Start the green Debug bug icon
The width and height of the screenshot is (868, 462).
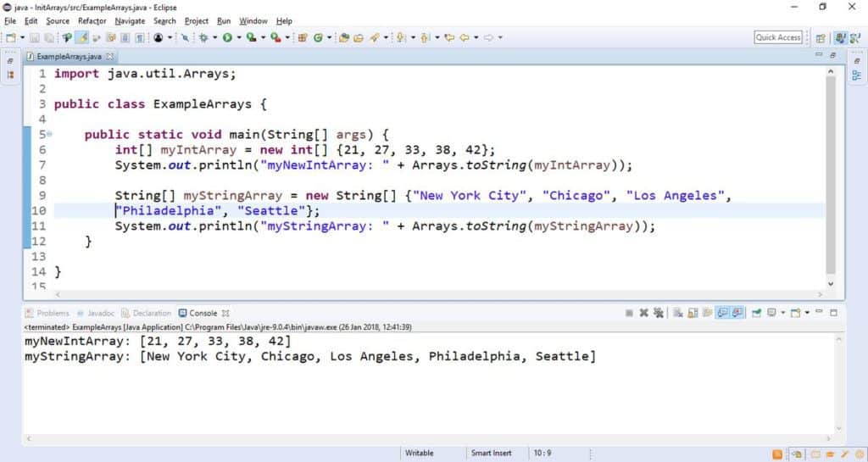(203, 37)
